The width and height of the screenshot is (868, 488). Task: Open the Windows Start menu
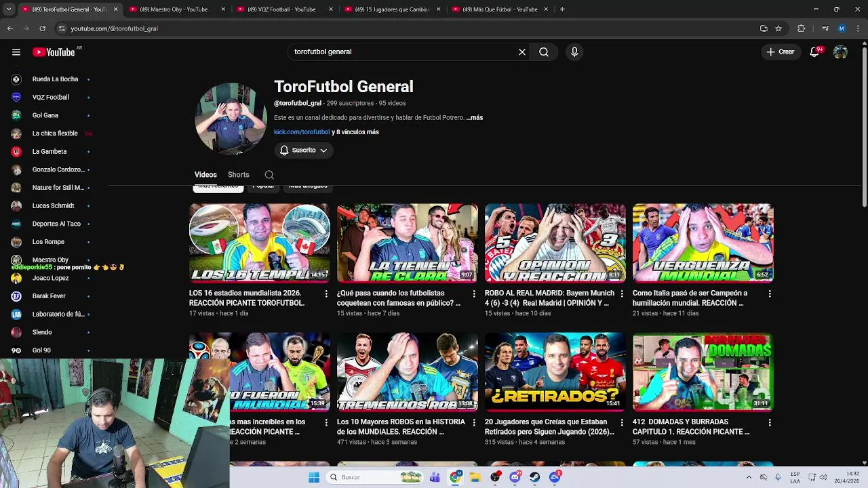pyautogui.click(x=314, y=477)
